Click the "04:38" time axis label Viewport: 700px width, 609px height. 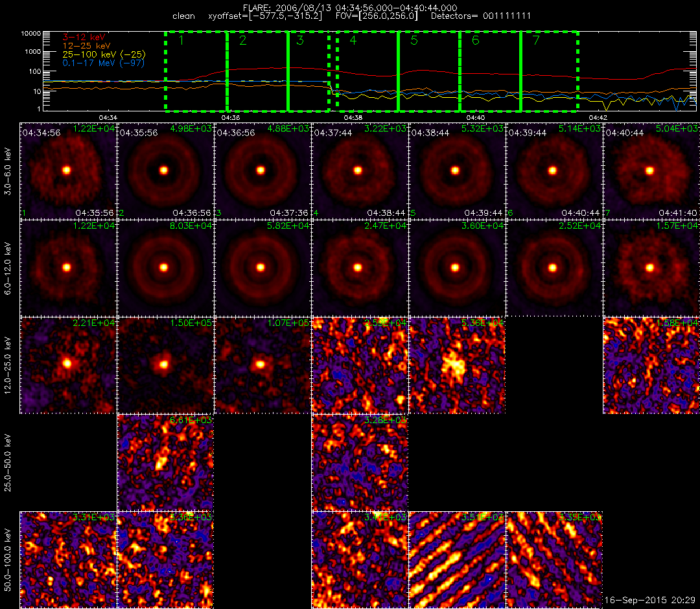click(353, 117)
